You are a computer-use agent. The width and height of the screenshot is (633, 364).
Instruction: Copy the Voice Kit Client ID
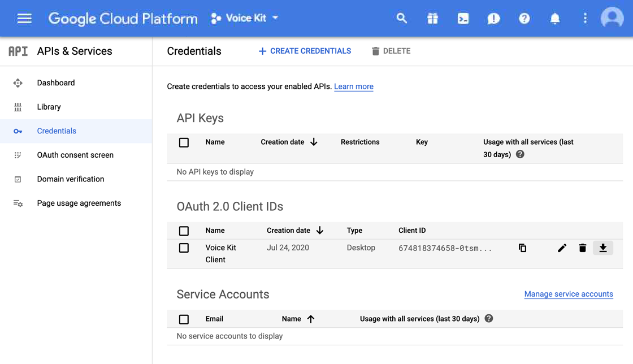click(x=522, y=248)
